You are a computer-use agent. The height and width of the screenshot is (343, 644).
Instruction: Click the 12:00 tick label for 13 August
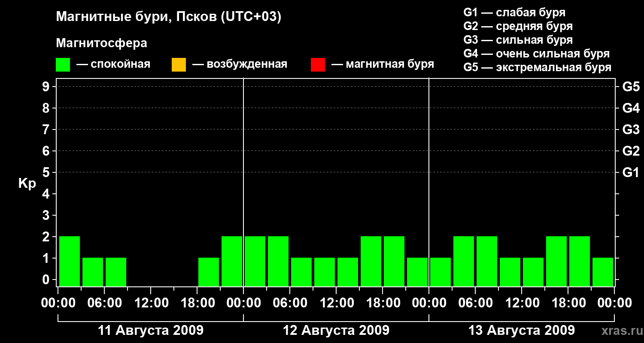pos(522,303)
